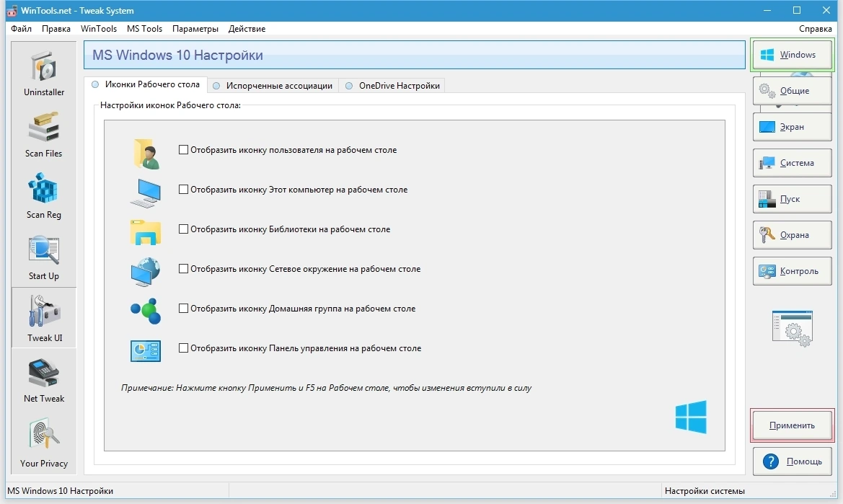
Task: Click the MS Windows 10 Настройки header
Action: point(414,55)
